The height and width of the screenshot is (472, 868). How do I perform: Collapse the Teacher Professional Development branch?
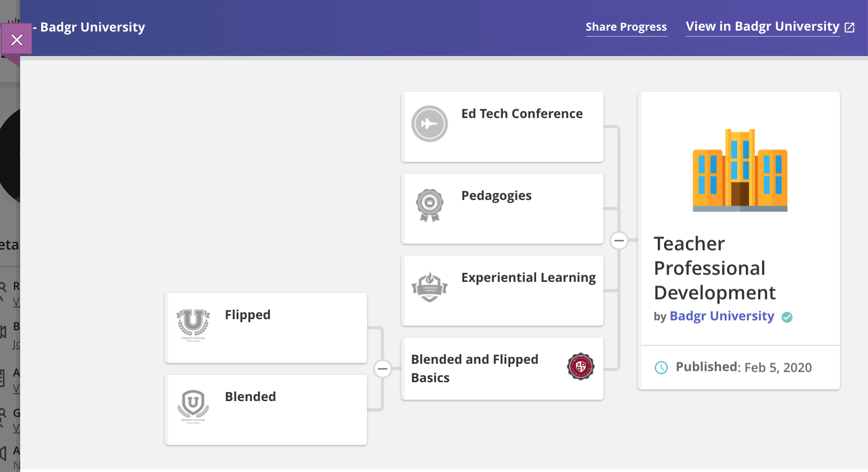coord(619,240)
